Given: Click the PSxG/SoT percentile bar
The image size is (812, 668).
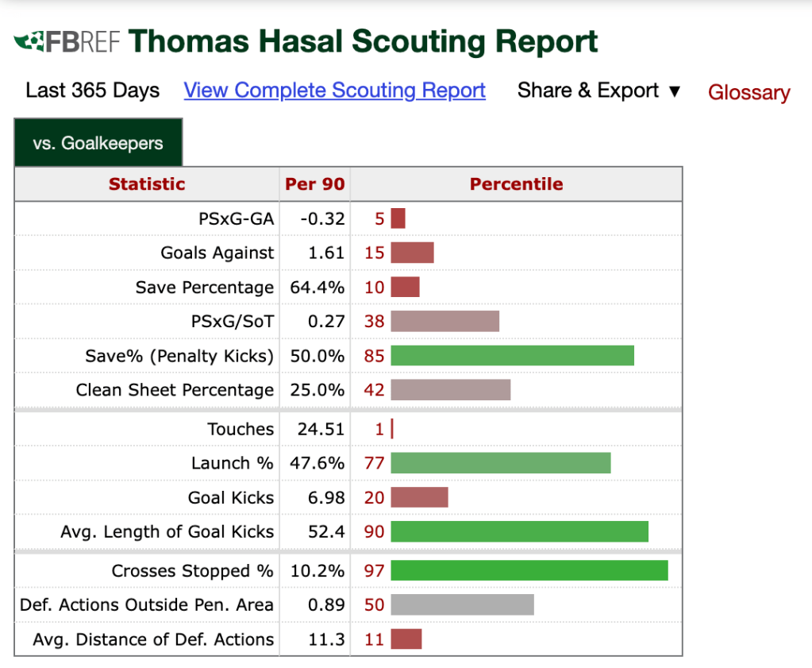Looking at the screenshot, I should point(444,322).
